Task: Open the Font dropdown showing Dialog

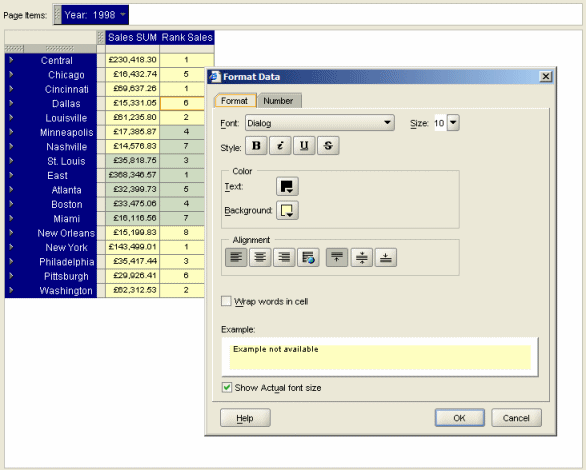Action: (320, 123)
